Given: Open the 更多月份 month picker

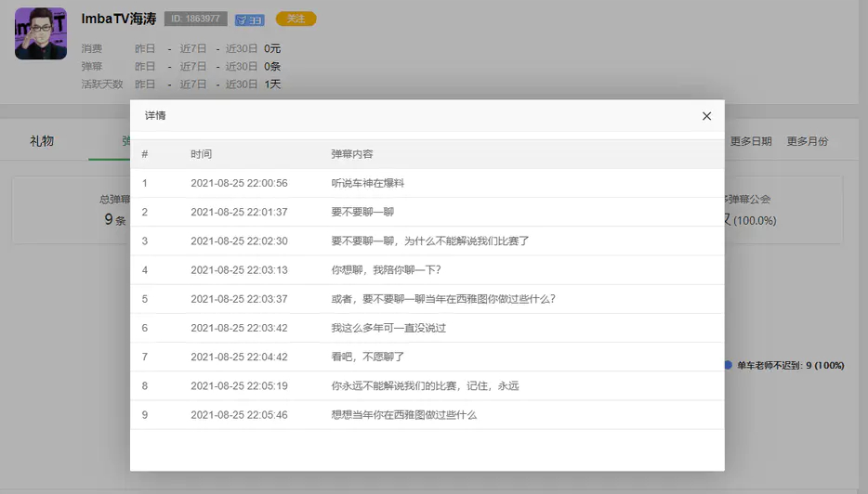Looking at the screenshot, I should (807, 141).
